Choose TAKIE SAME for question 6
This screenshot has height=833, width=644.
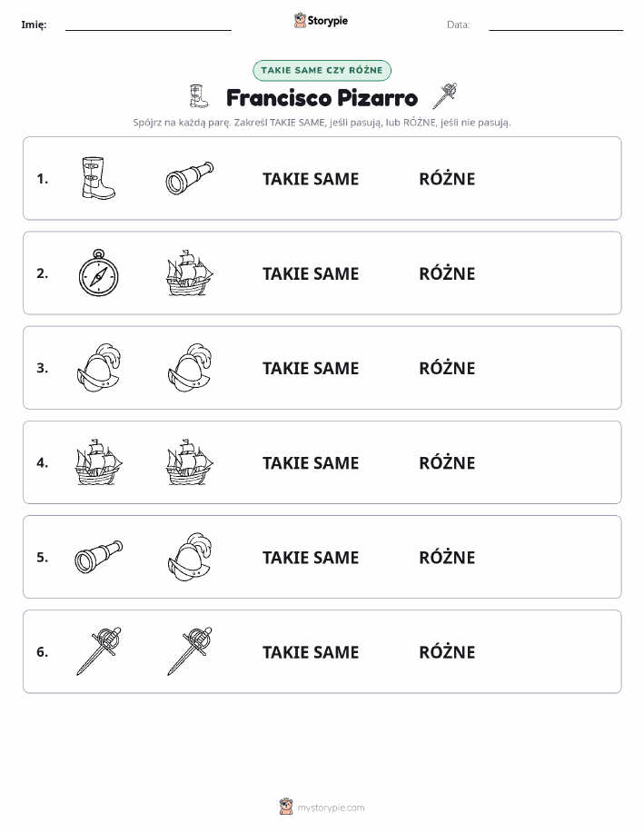tap(311, 652)
